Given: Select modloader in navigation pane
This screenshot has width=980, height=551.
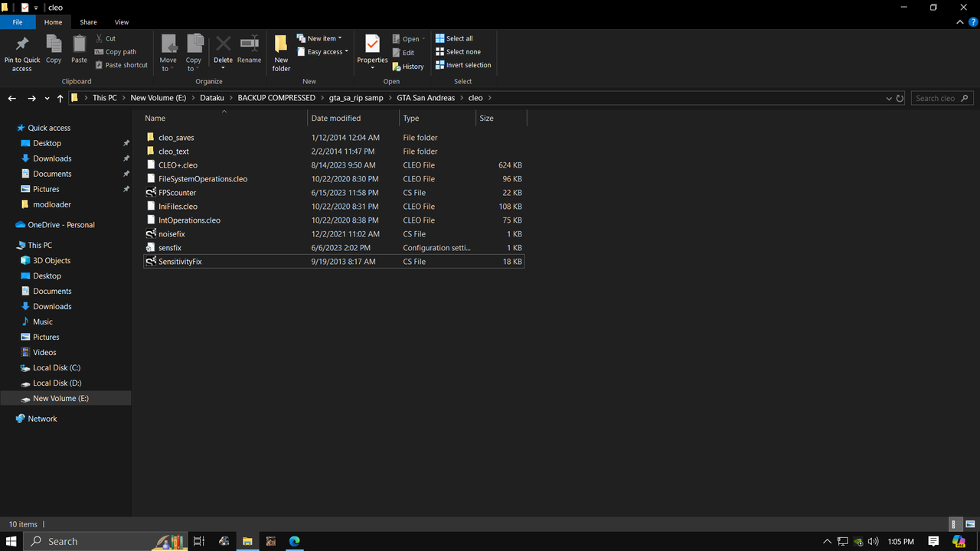Looking at the screenshot, I should tap(52, 204).
